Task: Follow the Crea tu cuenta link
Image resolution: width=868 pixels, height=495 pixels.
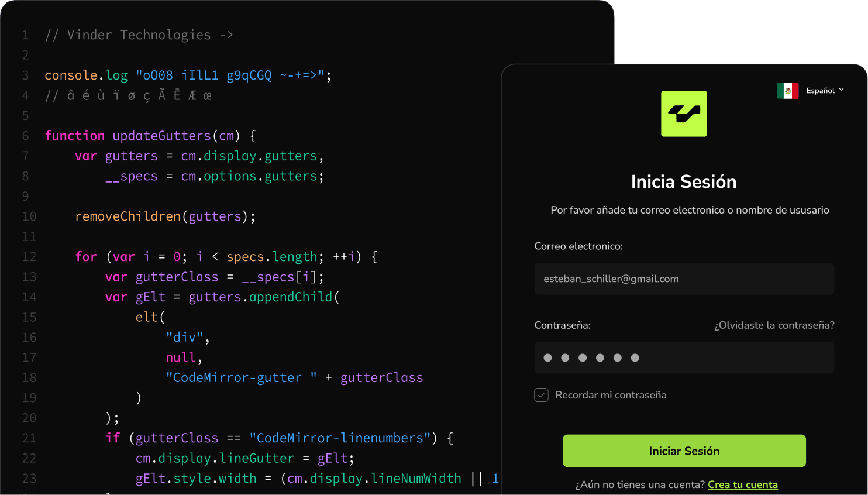Action: click(742, 484)
